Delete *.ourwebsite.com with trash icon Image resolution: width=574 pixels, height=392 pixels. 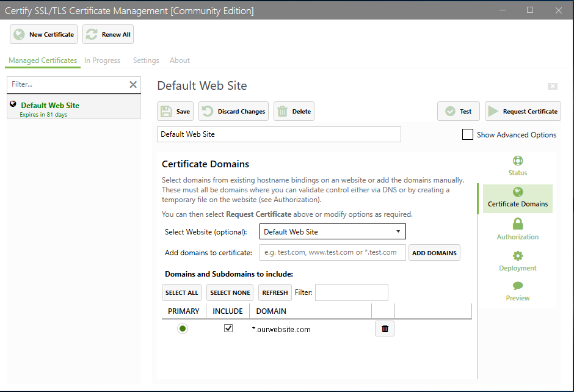(x=385, y=328)
